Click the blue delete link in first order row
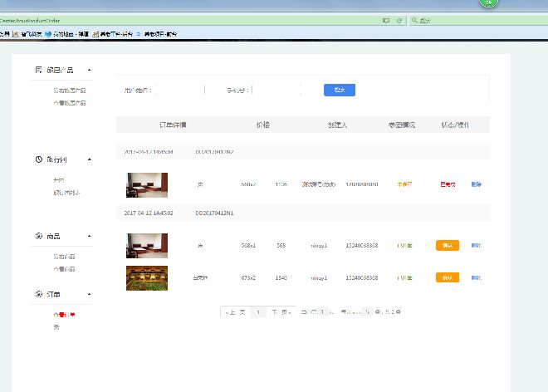Screen dimensions: 548x392 click(x=476, y=184)
